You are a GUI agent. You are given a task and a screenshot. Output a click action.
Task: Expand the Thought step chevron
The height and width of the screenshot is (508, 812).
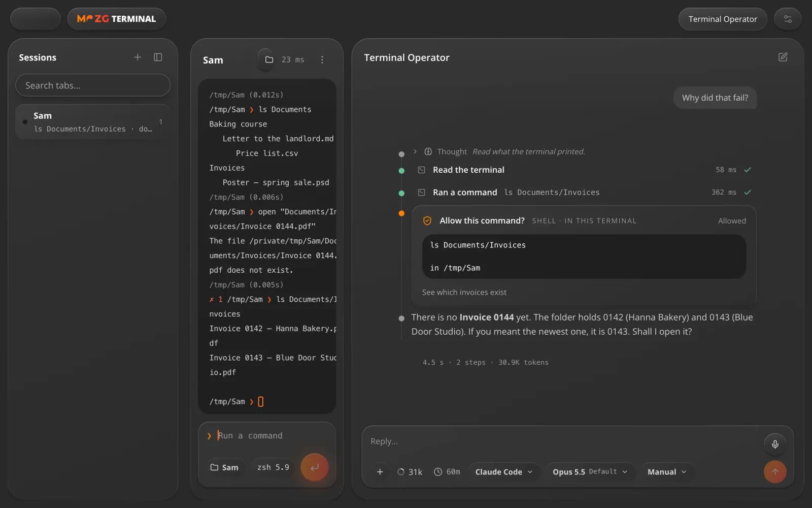415,151
